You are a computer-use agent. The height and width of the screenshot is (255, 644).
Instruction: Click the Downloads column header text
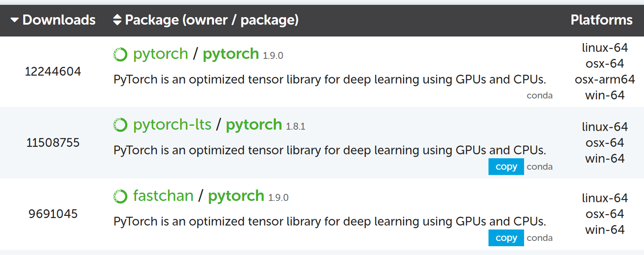[x=59, y=20]
